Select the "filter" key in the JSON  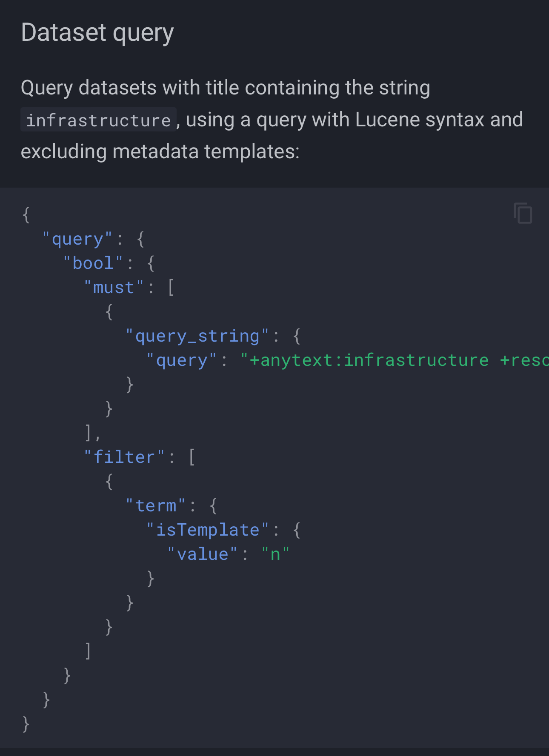click(x=124, y=457)
